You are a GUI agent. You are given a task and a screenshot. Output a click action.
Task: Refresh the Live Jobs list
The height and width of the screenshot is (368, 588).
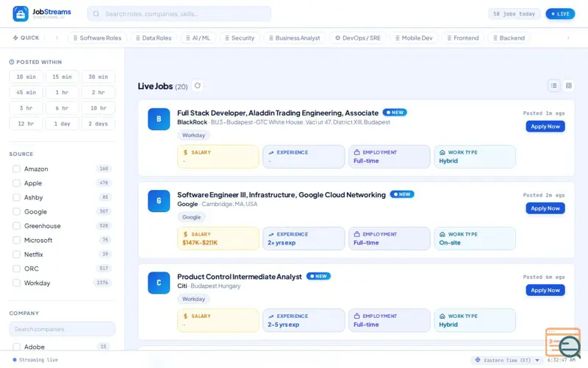(198, 85)
